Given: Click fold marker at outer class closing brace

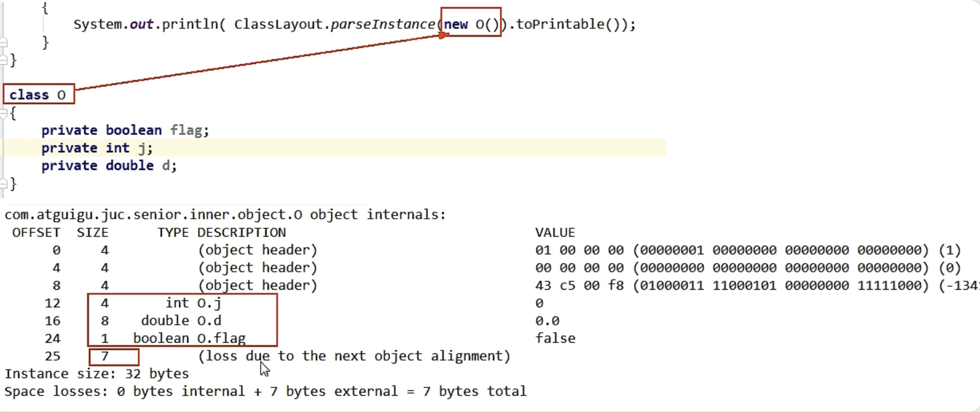Looking at the screenshot, I should tap(4, 60).
